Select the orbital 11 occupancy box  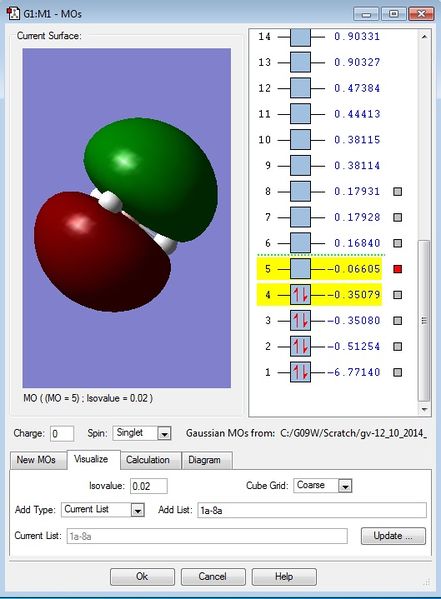tap(300, 114)
